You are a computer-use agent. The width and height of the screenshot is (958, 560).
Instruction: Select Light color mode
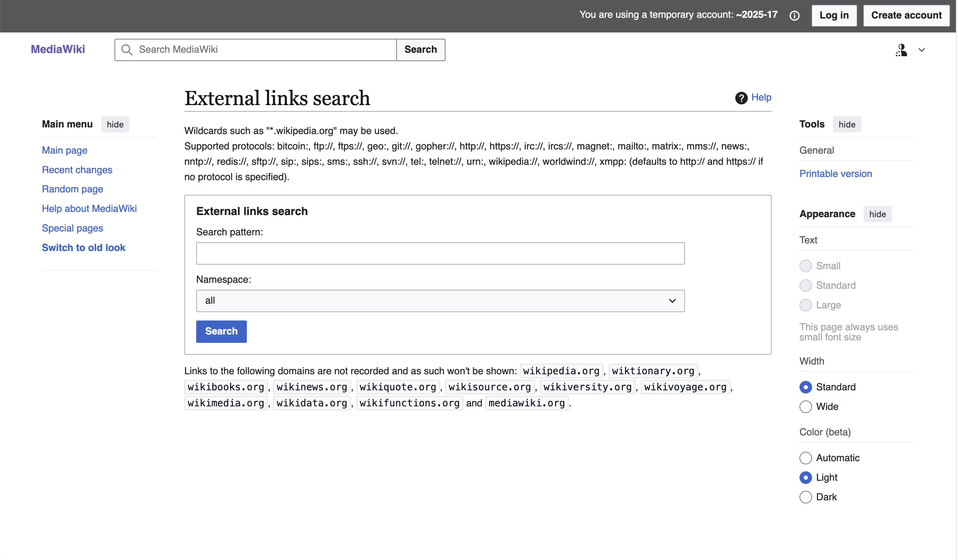(805, 478)
